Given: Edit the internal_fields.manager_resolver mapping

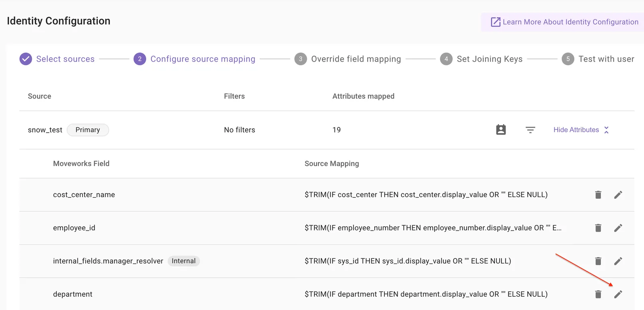Looking at the screenshot, I should [x=618, y=261].
